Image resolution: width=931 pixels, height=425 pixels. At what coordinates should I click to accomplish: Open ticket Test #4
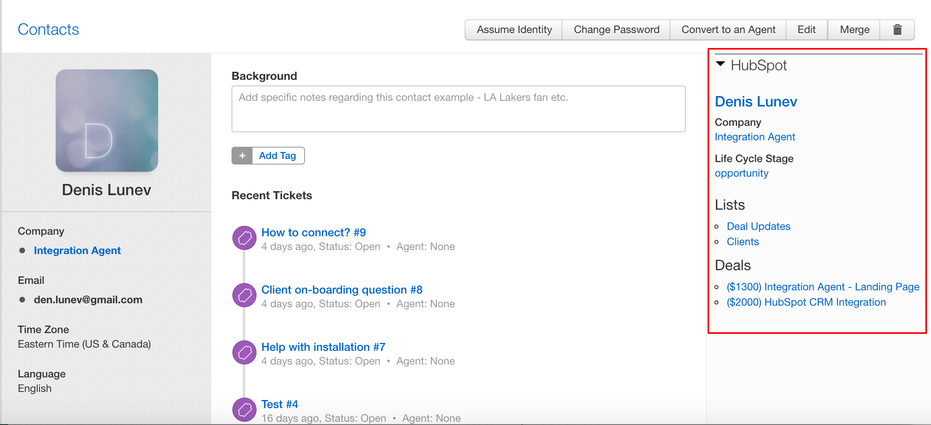coord(280,404)
